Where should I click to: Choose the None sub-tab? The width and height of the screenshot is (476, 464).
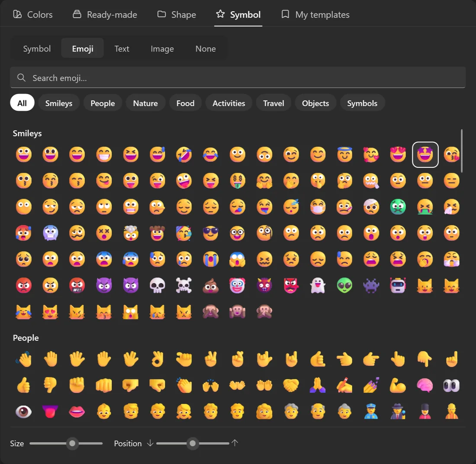[x=206, y=48]
